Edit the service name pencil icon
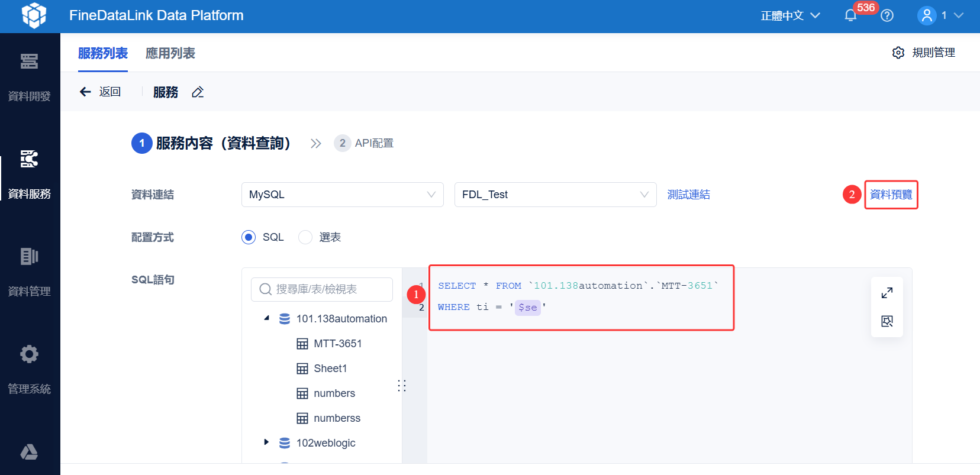This screenshot has height=475, width=980. coord(198,92)
